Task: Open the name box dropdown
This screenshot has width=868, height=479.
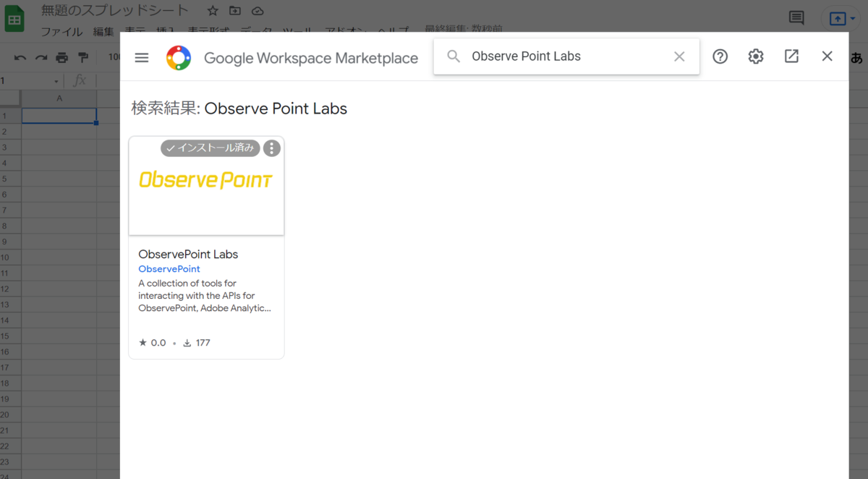Action: point(56,81)
